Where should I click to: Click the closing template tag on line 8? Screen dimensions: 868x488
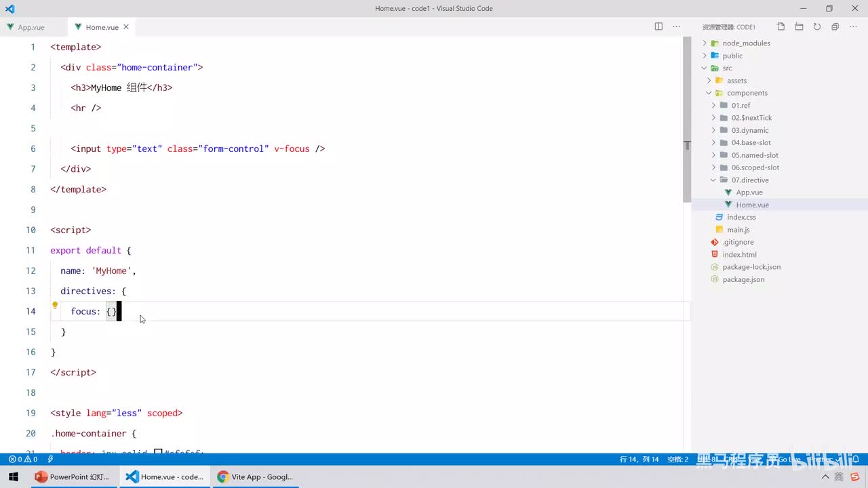tap(78, 189)
